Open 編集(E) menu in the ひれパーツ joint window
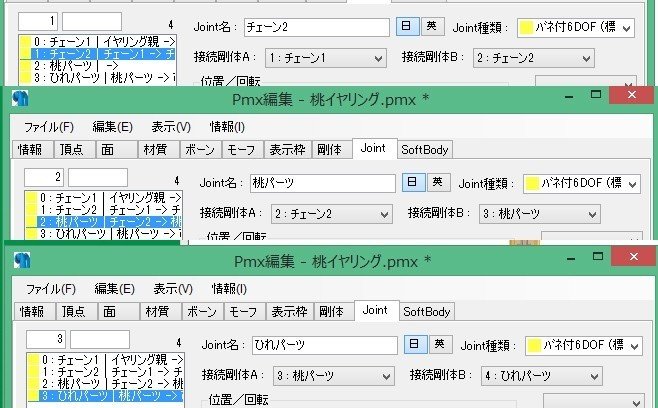This screenshot has width=658, height=408. point(115,289)
